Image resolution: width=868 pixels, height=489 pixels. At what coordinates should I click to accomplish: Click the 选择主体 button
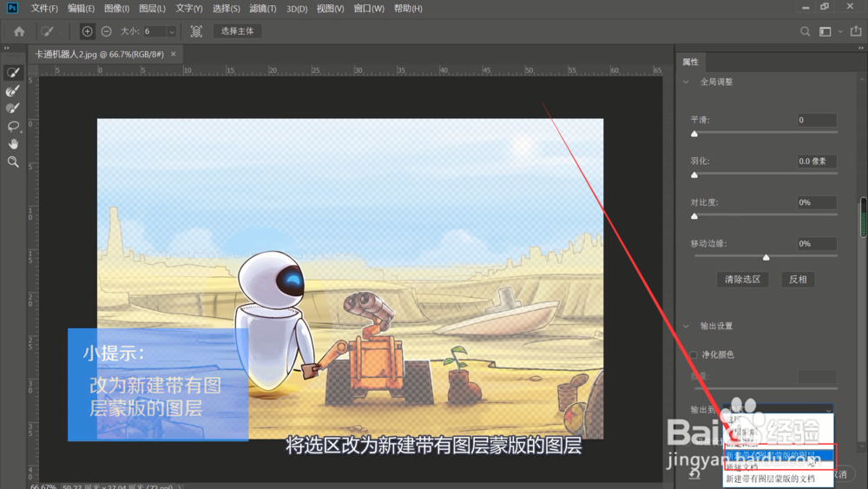pyautogui.click(x=238, y=31)
